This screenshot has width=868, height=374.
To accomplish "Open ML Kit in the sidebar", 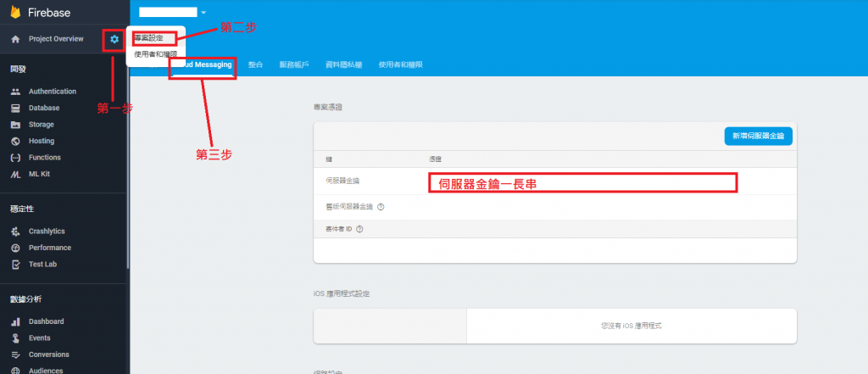I will click(x=40, y=174).
